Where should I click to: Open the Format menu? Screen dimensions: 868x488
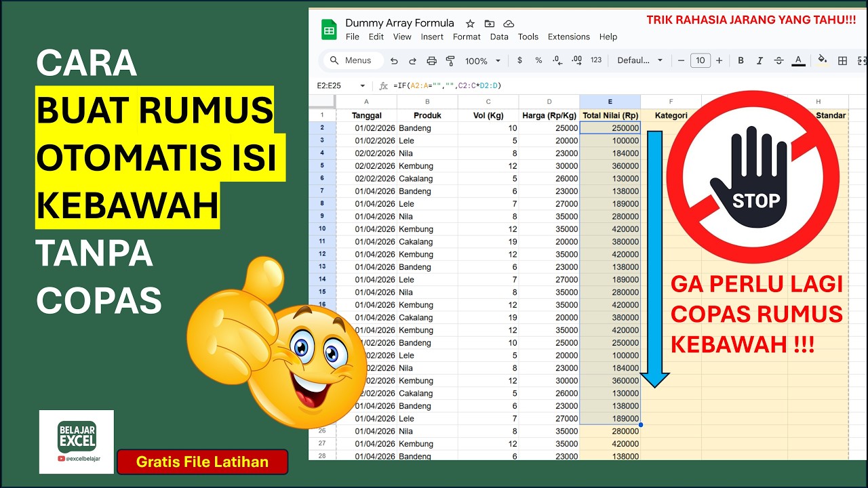(467, 37)
